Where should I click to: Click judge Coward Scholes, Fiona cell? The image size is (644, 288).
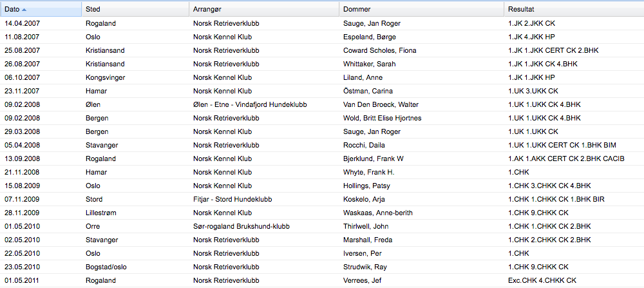421,50
